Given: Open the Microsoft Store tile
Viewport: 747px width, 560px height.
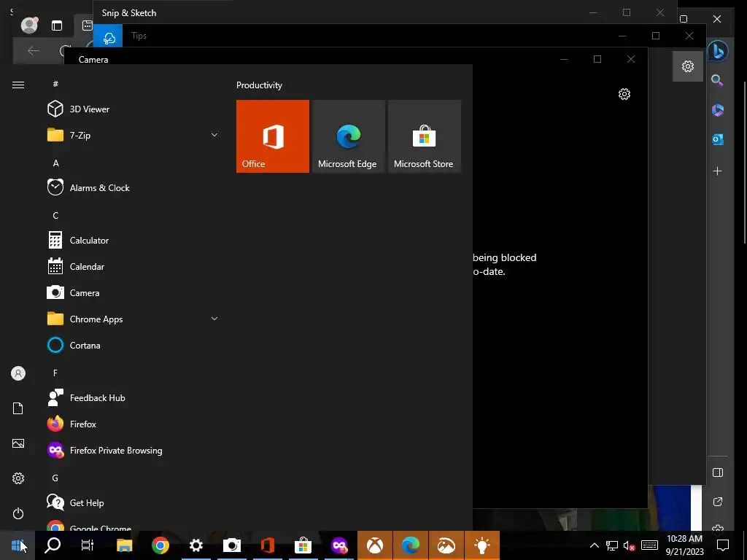Looking at the screenshot, I should click(x=425, y=136).
